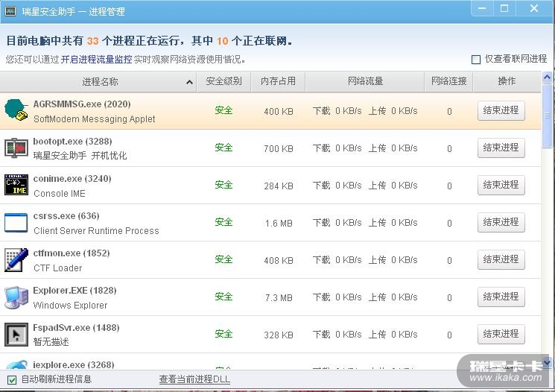Sort by 安全级别 column header
The width and height of the screenshot is (555, 392).
click(223, 81)
